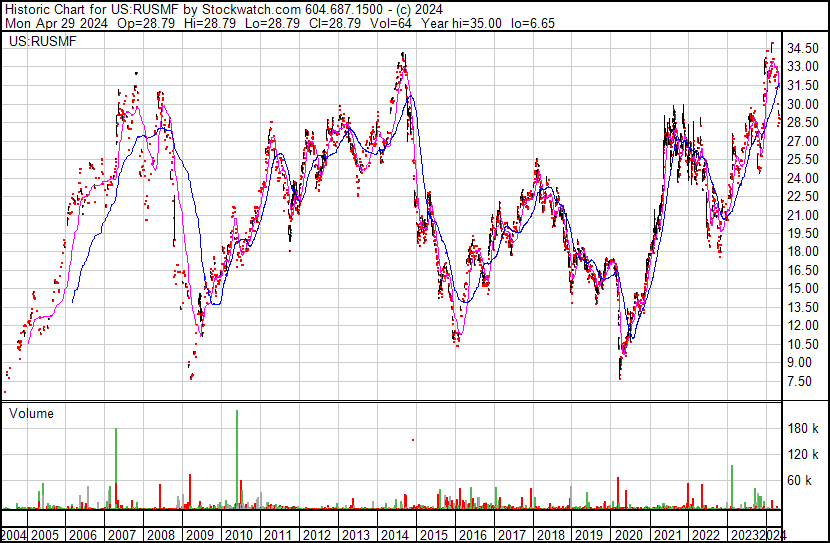This screenshot has width=830, height=543.
Task: Click the 7.50 price axis label
Action: point(800,381)
